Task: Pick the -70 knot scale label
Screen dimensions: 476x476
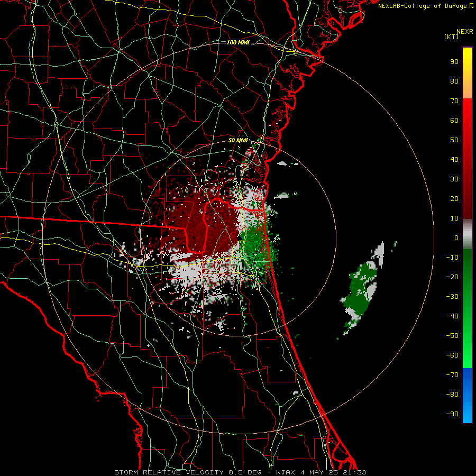Action: [452, 375]
